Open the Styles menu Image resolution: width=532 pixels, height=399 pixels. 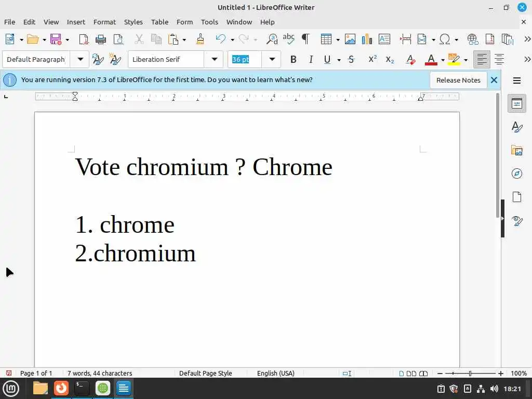click(134, 22)
